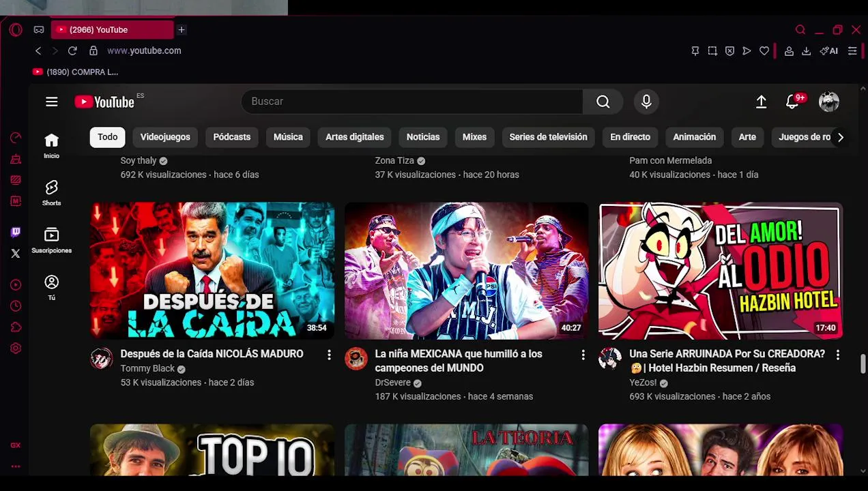View site security lock info
The width and height of the screenshot is (868, 491).
[93, 51]
